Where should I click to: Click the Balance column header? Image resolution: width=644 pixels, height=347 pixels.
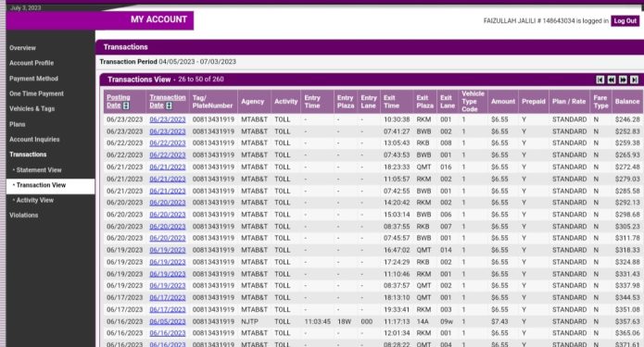pos(627,101)
